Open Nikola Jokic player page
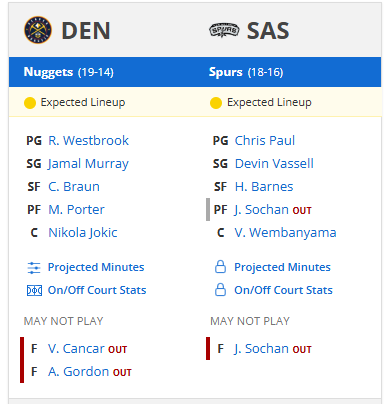 point(83,233)
